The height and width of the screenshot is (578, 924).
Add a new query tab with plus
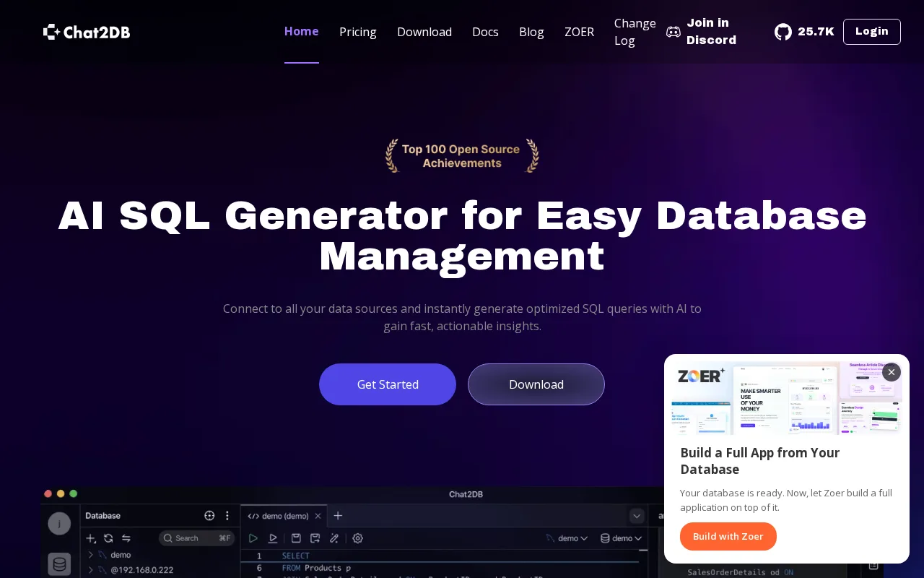338,516
